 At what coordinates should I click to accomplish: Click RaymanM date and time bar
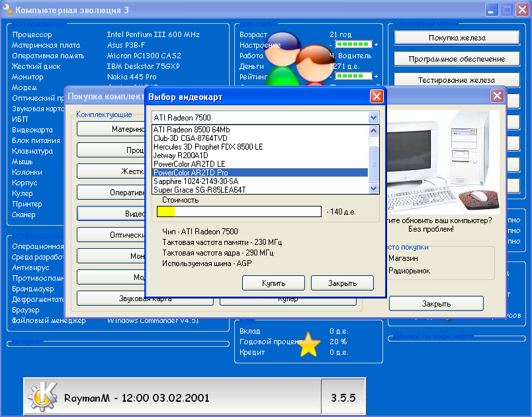(172, 397)
